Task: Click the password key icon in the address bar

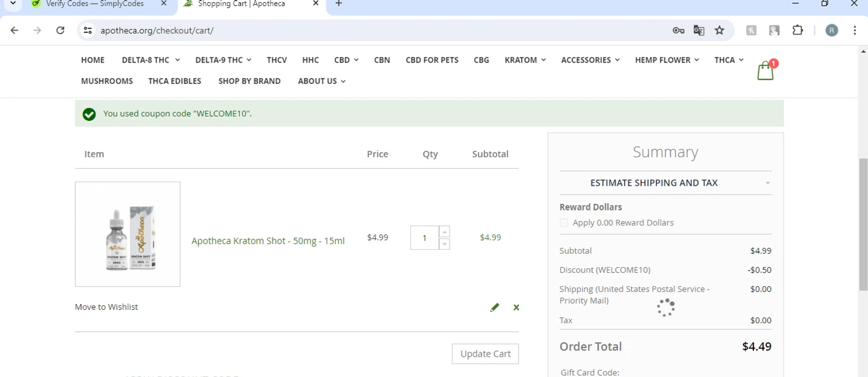Action: (x=678, y=30)
